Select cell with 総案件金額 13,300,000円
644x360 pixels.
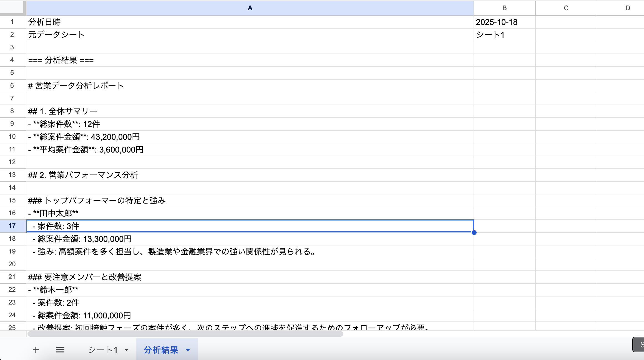(x=167, y=239)
